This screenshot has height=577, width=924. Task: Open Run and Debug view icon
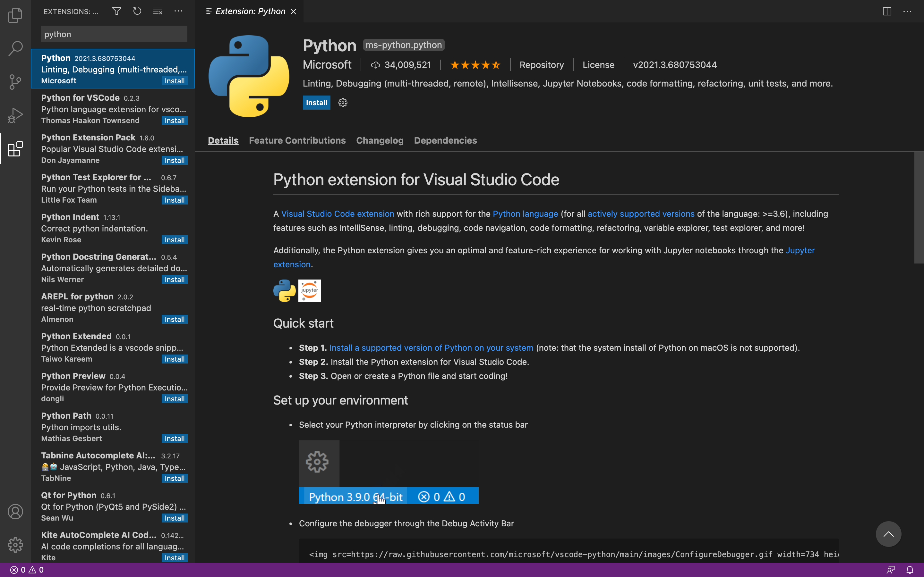15,115
